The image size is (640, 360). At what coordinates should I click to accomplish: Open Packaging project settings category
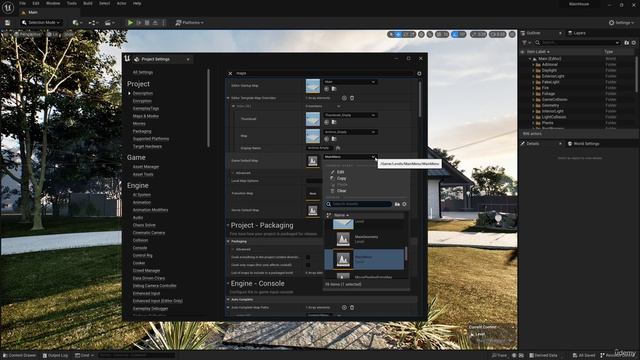click(x=142, y=131)
